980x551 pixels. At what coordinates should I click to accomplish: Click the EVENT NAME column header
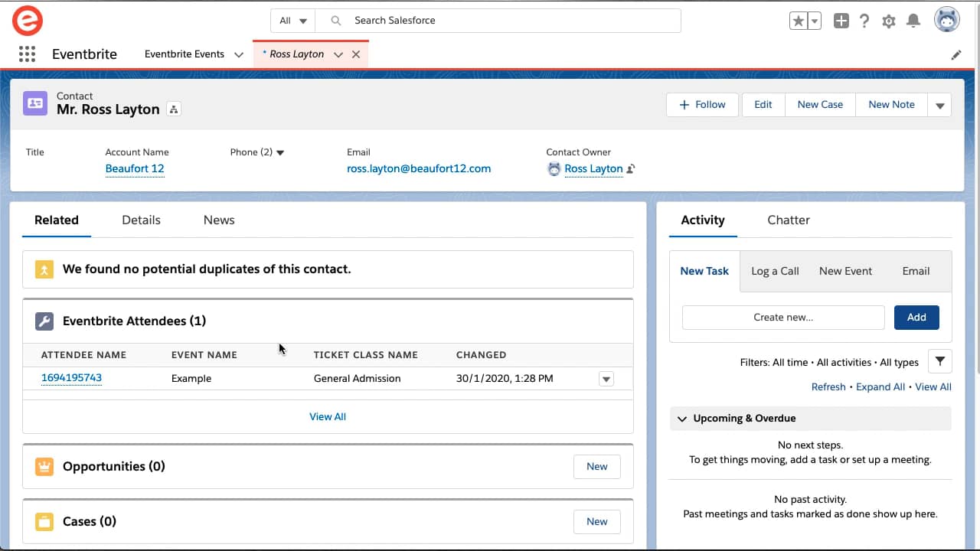coord(204,355)
